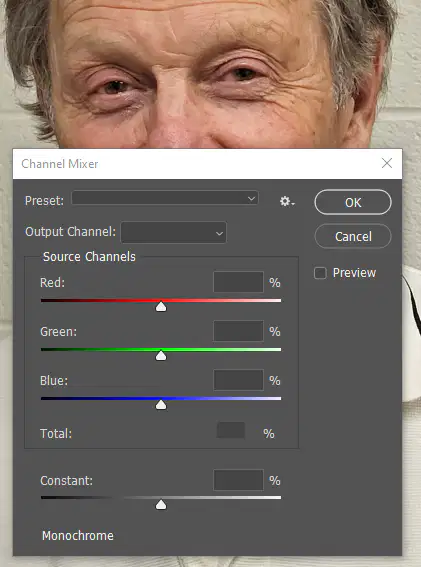Open the preset options gear menu
421x567 pixels.
pyautogui.click(x=287, y=201)
